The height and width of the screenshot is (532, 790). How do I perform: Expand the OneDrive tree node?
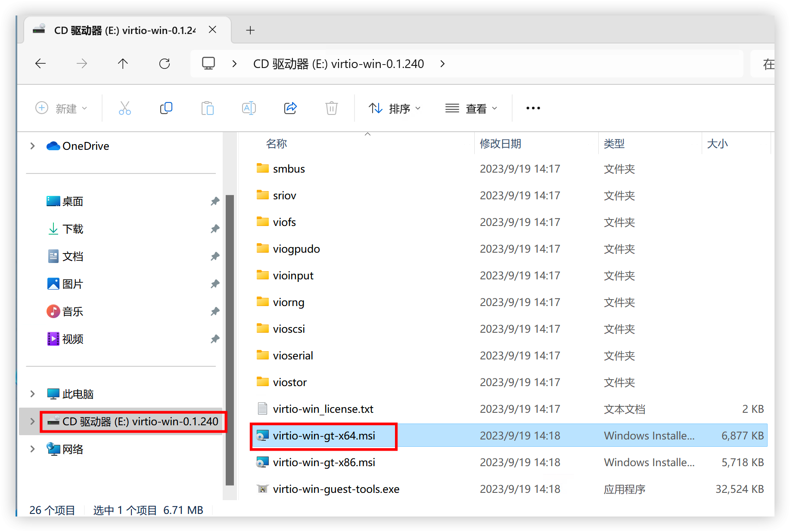[x=32, y=146]
